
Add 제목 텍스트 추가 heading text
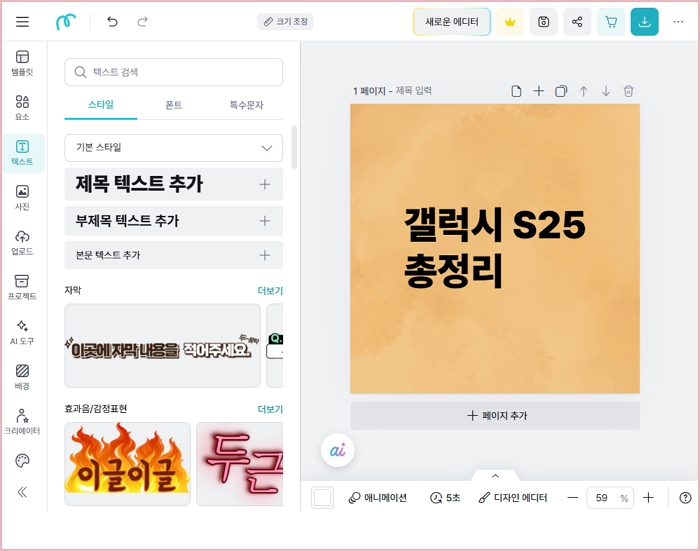tap(174, 184)
